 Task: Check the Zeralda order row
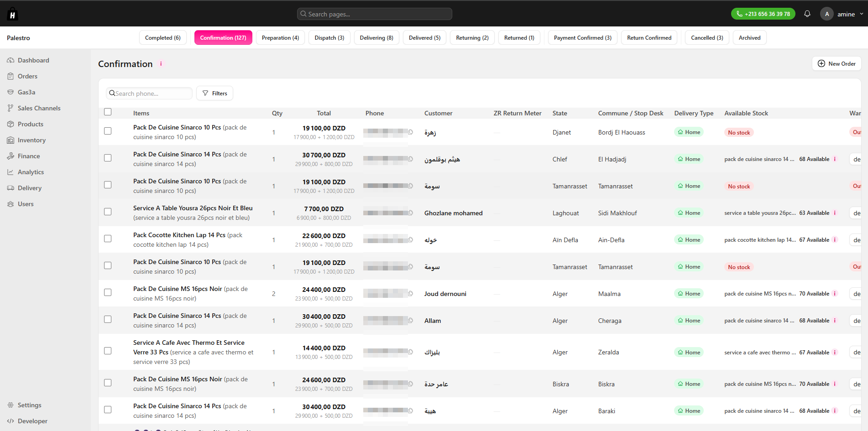[108, 351]
